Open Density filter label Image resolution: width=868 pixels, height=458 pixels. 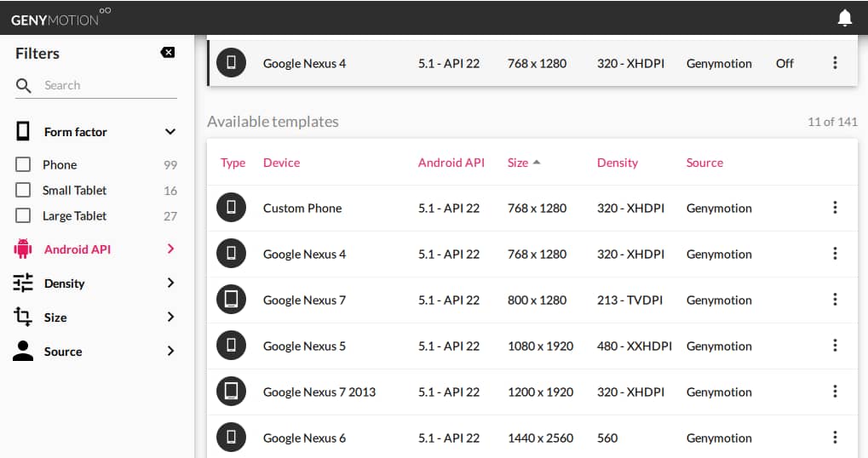coord(64,283)
